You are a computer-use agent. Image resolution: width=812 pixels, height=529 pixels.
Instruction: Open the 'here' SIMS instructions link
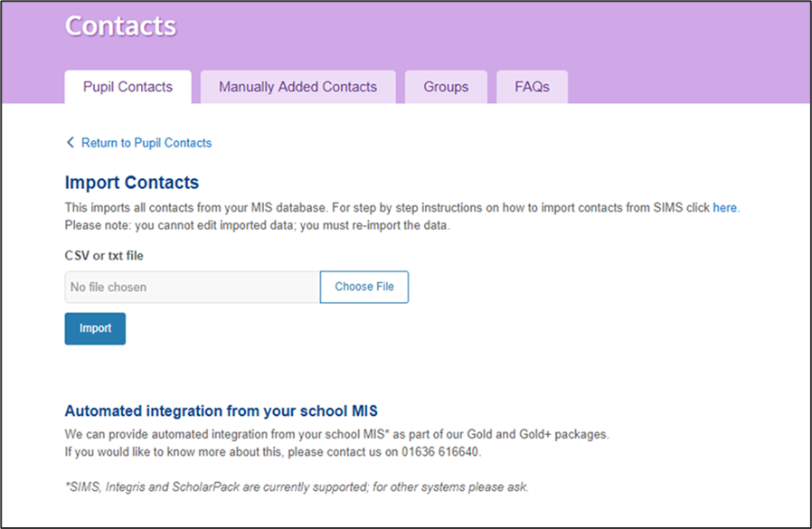724,207
